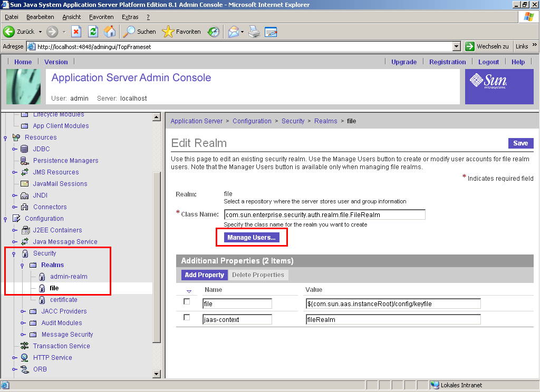
Task: Click the Wechseln zu go button
Action: point(487,46)
